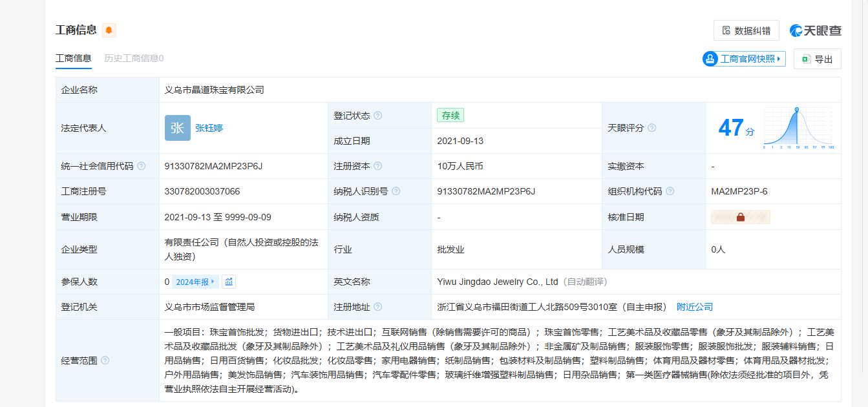Viewport: 868px width, 407px height.
Task: Click help icon next to 统一社会信用代码
Action: coord(142,166)
